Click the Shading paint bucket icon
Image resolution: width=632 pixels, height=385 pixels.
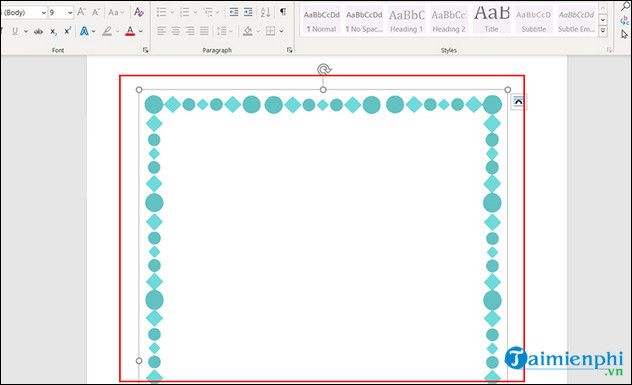pyautogui.click(x=247, y=31)
